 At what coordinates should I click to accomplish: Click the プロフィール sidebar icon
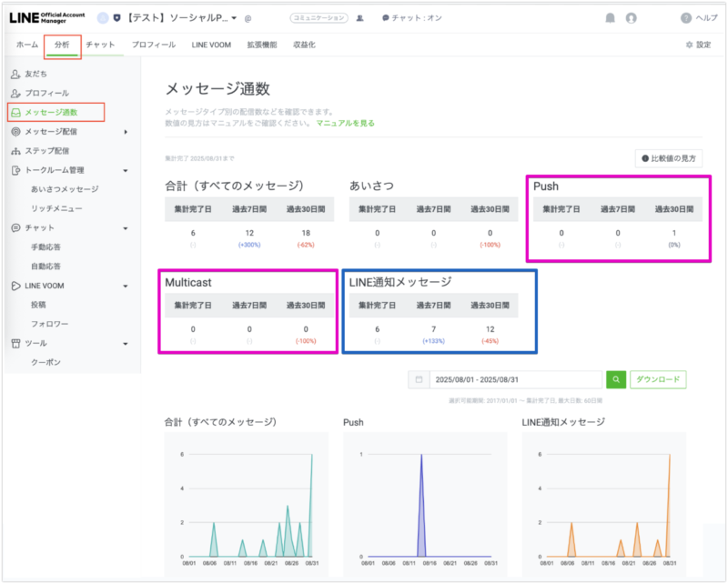pyautogui.click(x=15, y=93)
